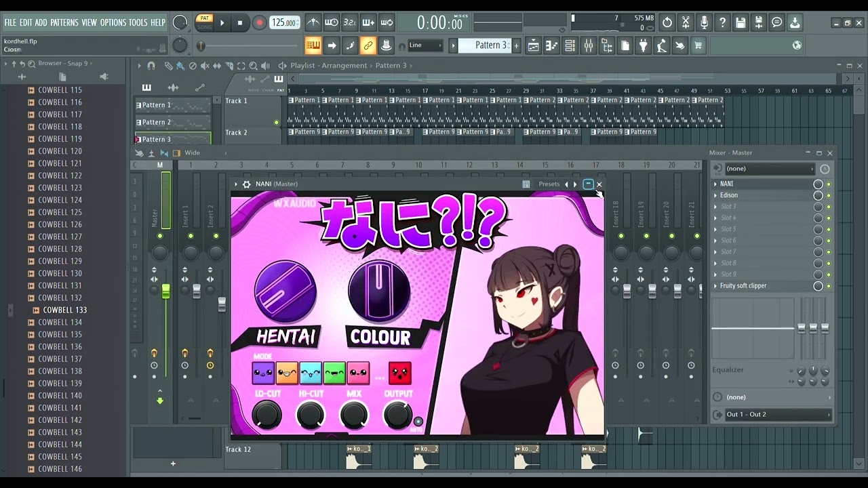This screenshot has height=488, width=868.
Task: Open NANI plugin settings gear icon
Action: (x=246, y=184)
